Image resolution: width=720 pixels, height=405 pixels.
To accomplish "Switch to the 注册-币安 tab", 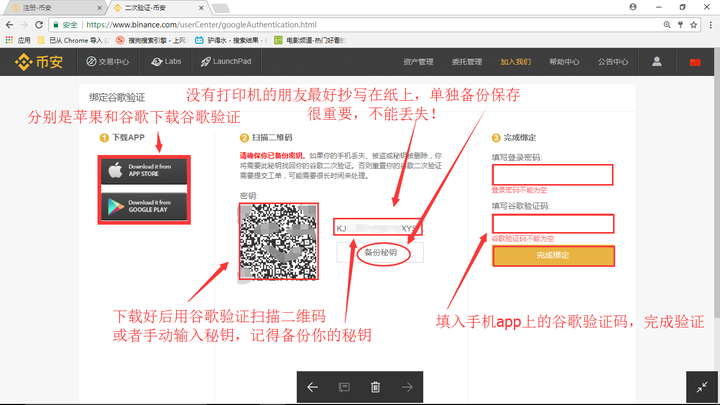I will (x=53, y=8).
